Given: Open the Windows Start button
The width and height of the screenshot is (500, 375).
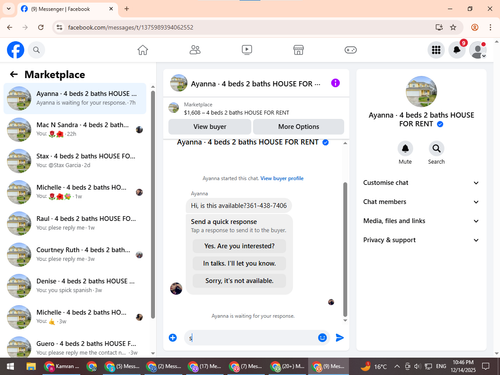Looking at the screenshot, I should pos(10,367).
